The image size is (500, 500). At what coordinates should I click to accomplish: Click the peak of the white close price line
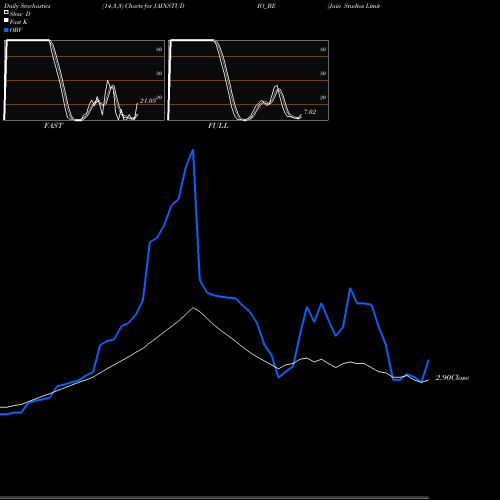coord(193,308)
